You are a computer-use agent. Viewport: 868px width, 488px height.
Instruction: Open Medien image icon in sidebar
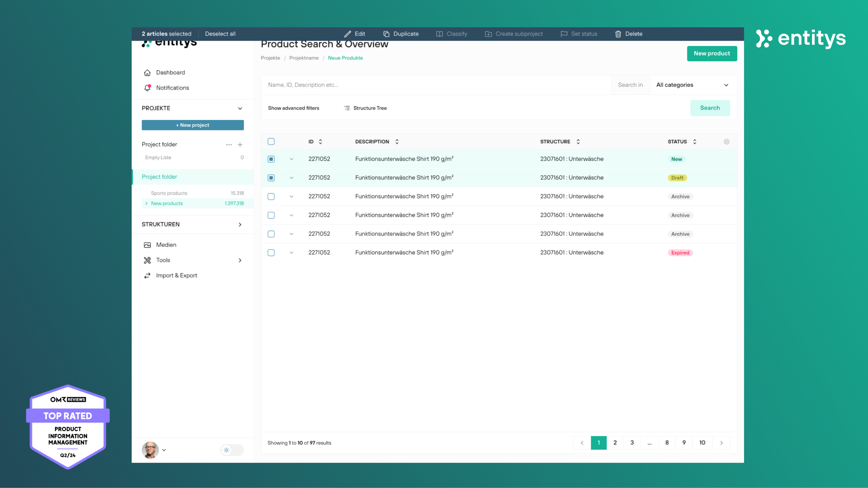(147, 245)
